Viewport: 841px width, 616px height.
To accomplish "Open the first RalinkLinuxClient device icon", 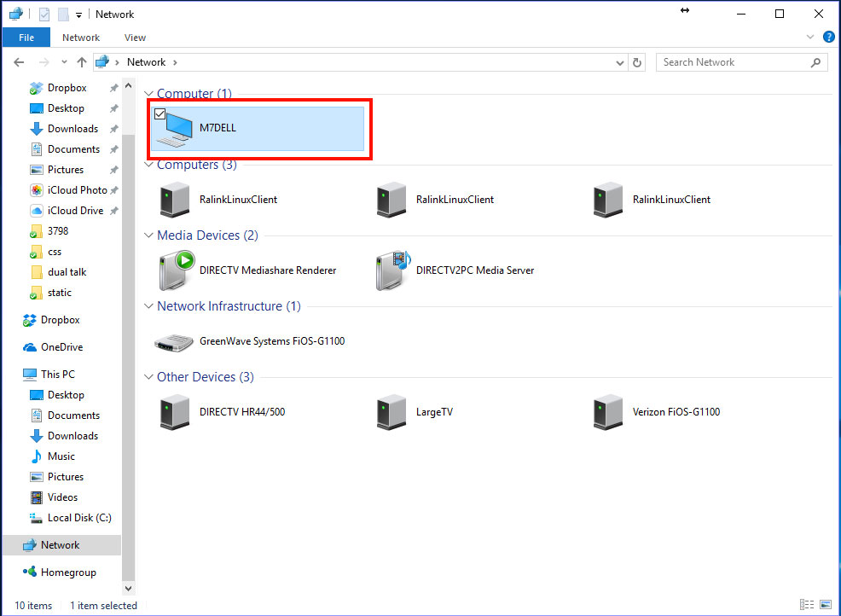I will pyautogui.click(x=175, y=200).
